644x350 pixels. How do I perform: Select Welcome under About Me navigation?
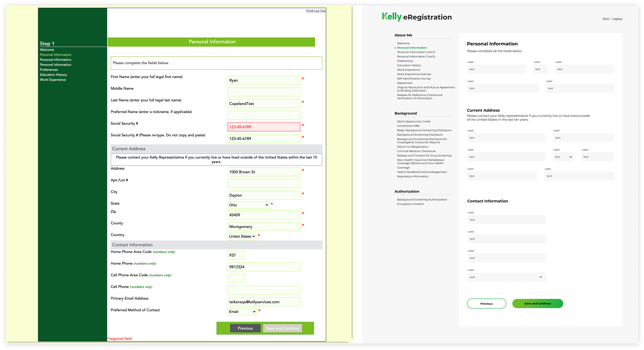point(403,43)
